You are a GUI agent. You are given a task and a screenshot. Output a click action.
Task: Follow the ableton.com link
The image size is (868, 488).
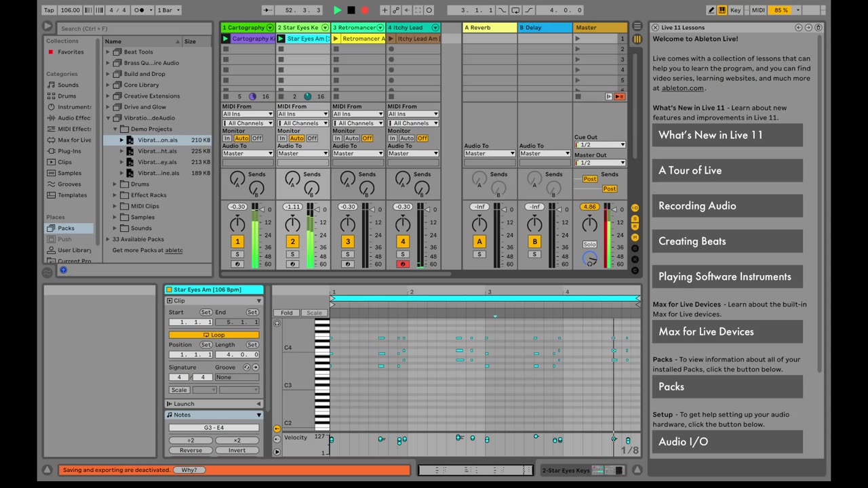click(683, 88)
